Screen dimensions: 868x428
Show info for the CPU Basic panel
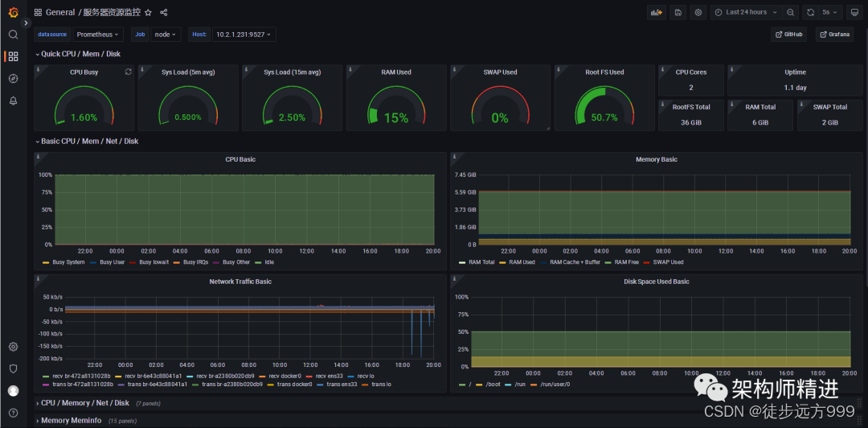point(38,156)
